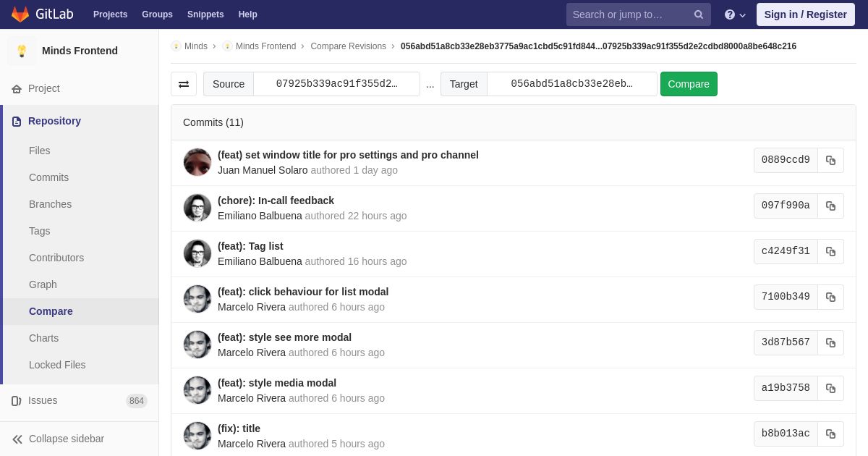
Task: Open commit '(chore): In-call feedback'
Action: coord(276,200)
